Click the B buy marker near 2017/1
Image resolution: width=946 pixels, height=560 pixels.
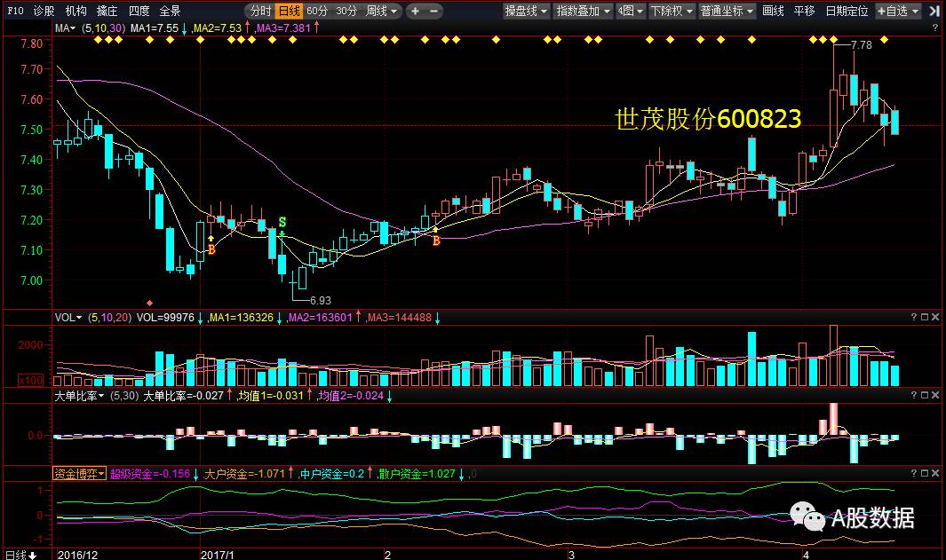[211, 249]
